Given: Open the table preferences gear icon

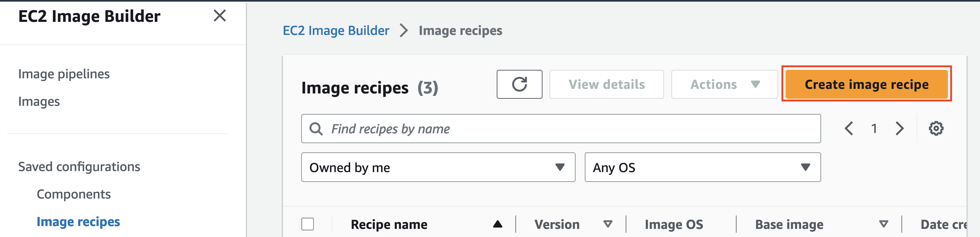Looking at the screenshot, I should [936, 128].
